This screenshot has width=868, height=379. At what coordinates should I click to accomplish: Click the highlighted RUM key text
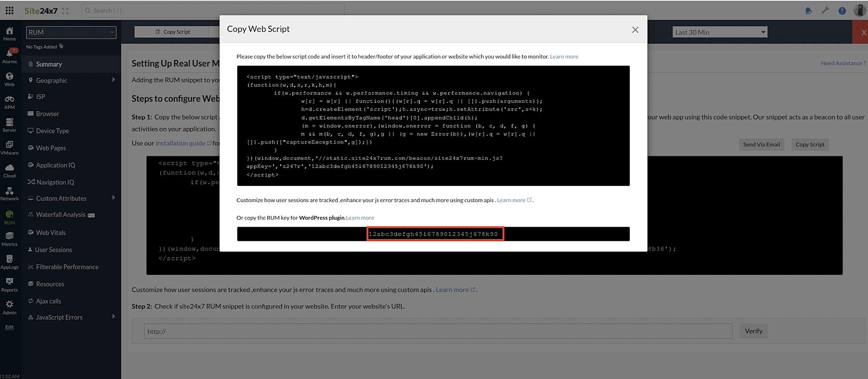(435, 234)
